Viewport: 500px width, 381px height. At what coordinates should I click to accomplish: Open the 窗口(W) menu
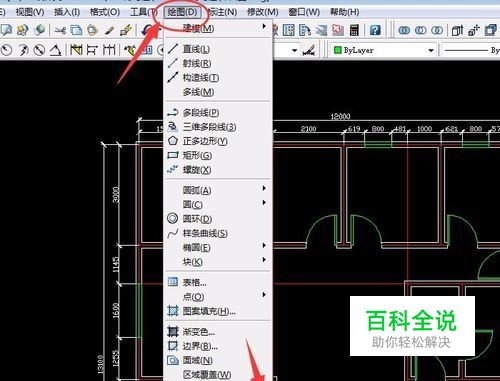(x=304, y=12)
